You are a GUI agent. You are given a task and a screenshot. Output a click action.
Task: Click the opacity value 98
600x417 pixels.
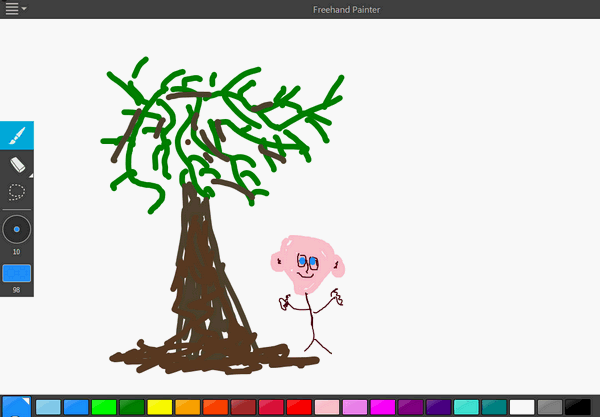pos(16,290)
